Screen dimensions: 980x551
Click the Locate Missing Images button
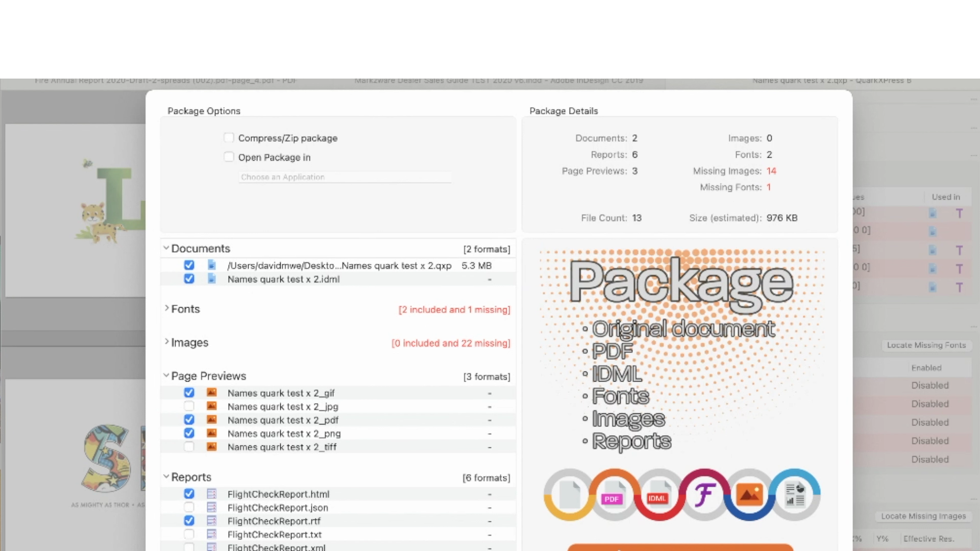[x=923, y=516]
